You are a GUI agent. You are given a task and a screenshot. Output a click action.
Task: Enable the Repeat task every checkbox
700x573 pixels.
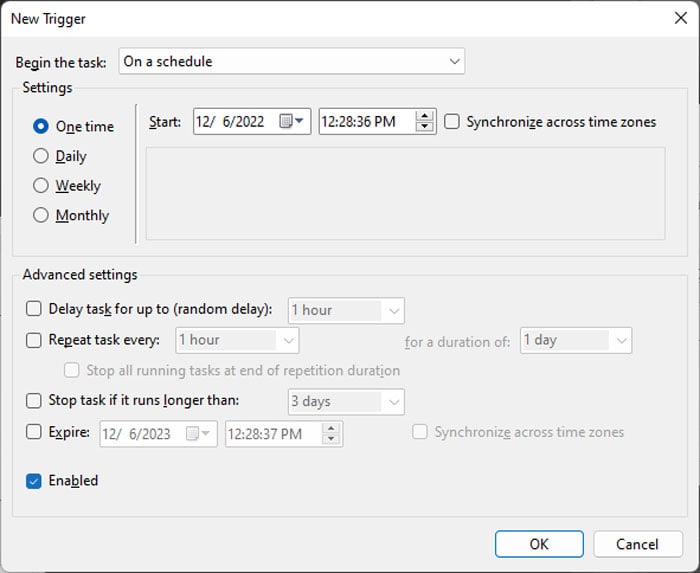point(33,340)
